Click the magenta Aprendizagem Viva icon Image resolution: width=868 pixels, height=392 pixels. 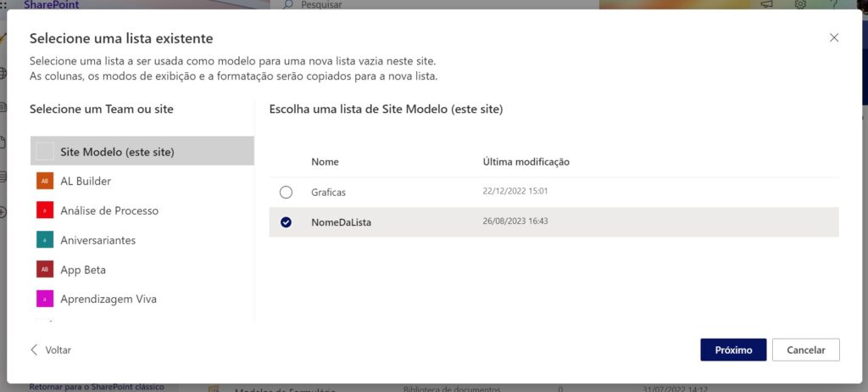[45, 299]
